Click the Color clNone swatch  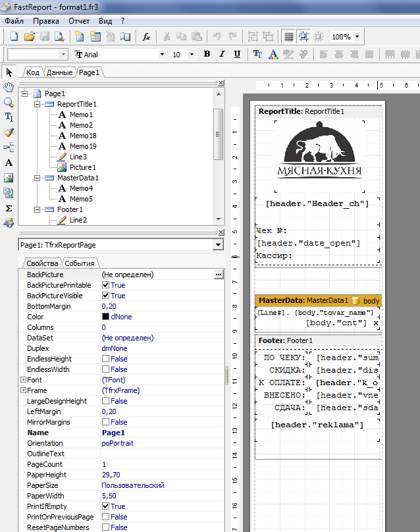click(x=105, y=317)
